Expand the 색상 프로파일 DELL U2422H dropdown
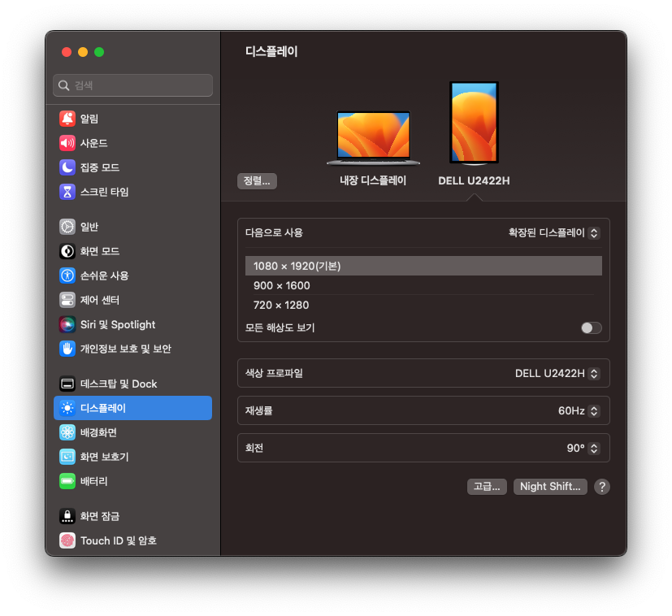The height and width of the screenshot is (616, 672). click(557, 373)
